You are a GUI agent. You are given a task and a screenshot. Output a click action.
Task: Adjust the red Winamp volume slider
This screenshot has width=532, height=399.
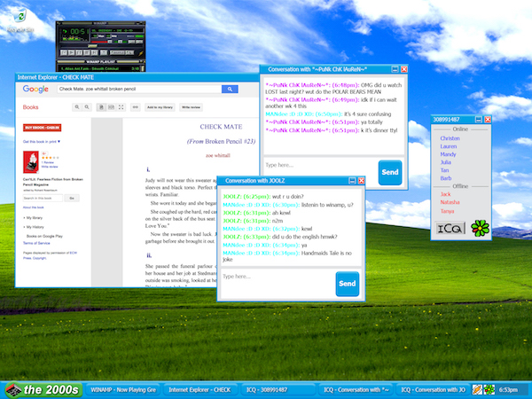101,42
